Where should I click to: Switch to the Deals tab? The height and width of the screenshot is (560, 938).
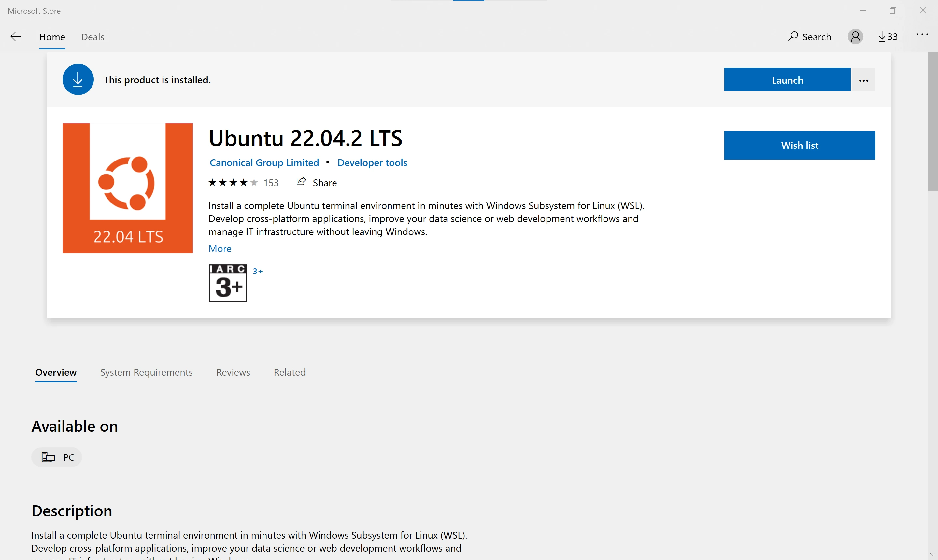point(93,37)
